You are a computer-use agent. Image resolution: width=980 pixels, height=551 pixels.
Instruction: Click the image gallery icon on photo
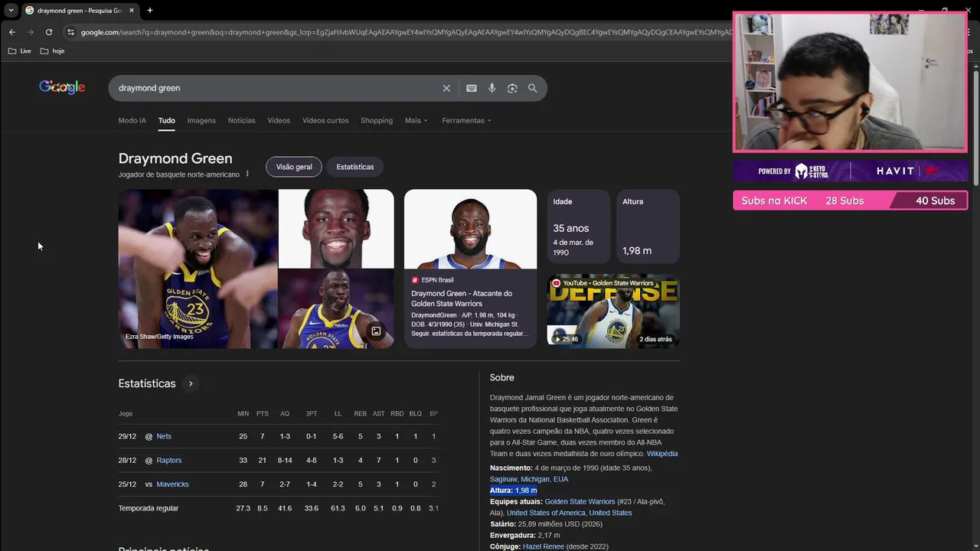click(376, 331)
